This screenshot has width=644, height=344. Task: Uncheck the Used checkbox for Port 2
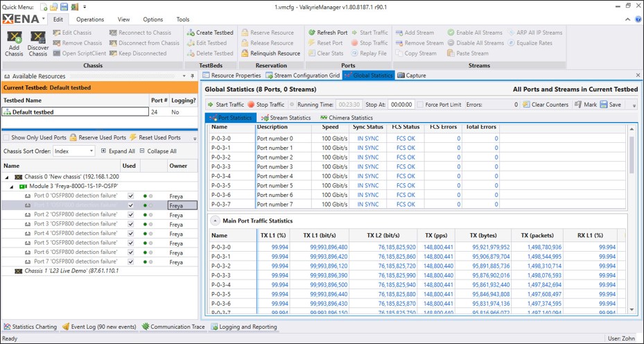coord(130,214)
